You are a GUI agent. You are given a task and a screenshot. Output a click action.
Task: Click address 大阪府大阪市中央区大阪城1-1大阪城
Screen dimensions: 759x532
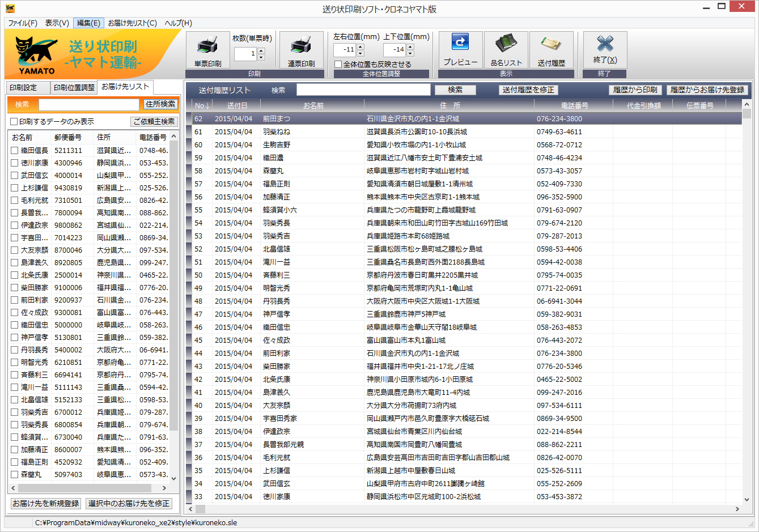tap(423, 301)
